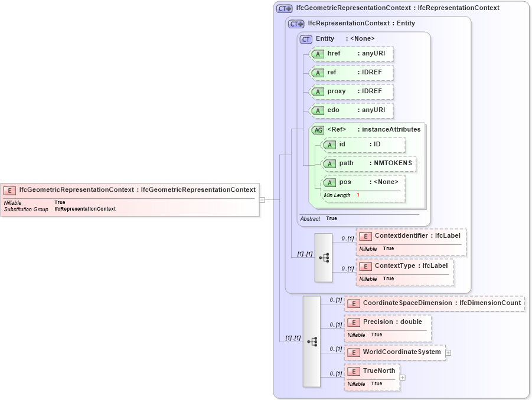Collapse the IfcGeometricRepresentationContext detail view

coord(262,199)
